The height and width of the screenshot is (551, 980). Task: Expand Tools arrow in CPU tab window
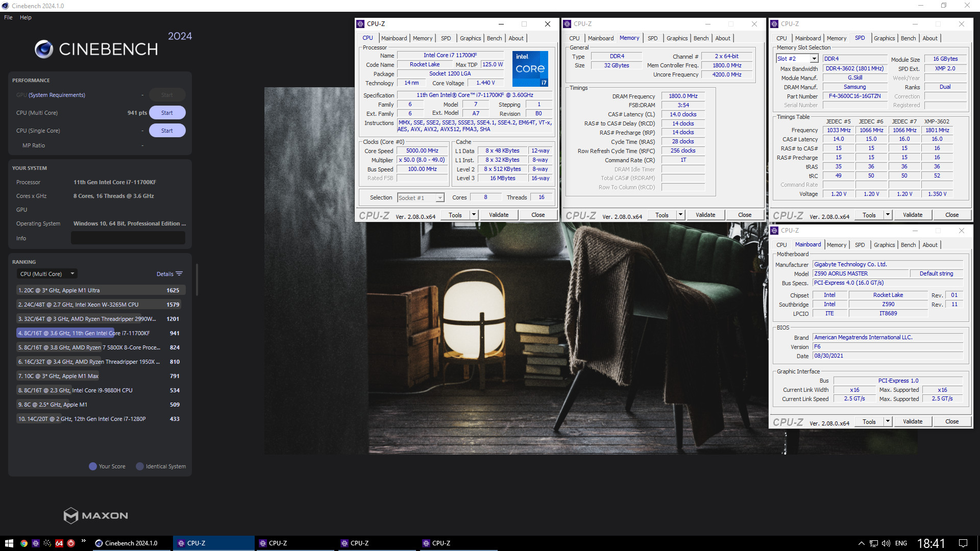tap(474, 215)
